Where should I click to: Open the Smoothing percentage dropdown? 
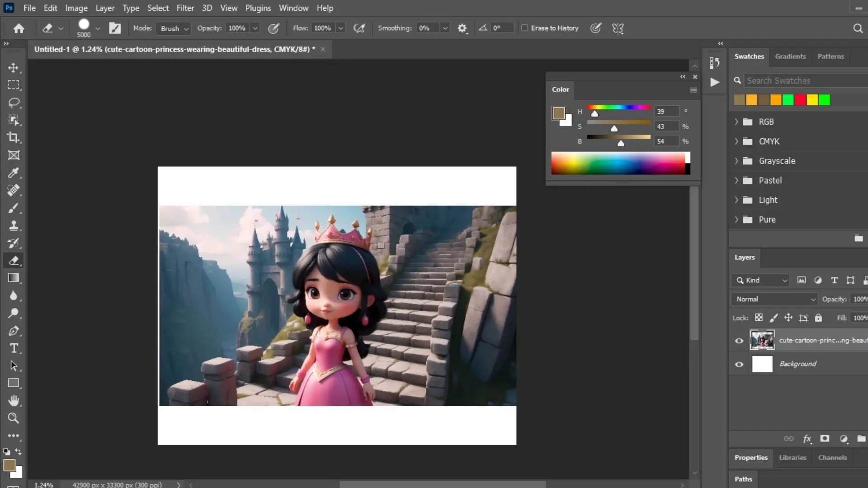[445, 28]
